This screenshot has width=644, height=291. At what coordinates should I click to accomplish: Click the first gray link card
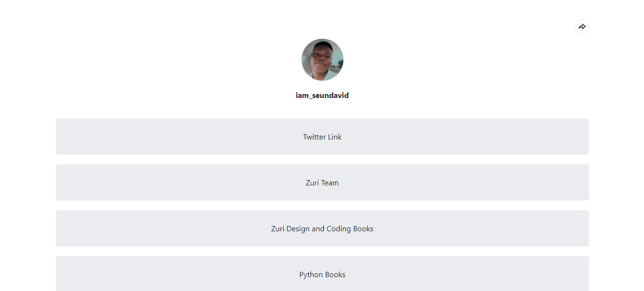pos(322,137)
